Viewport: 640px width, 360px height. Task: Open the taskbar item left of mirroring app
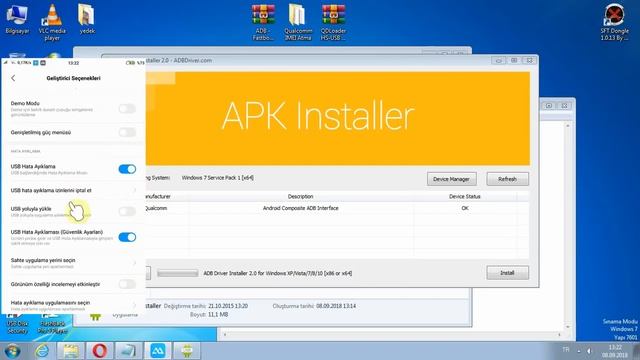(129, 351)
